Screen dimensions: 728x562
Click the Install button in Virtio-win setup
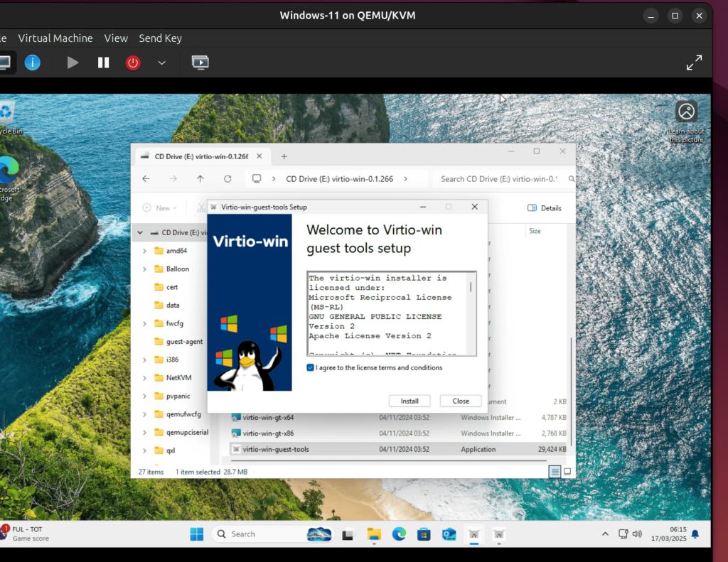[x=409, y=401]
